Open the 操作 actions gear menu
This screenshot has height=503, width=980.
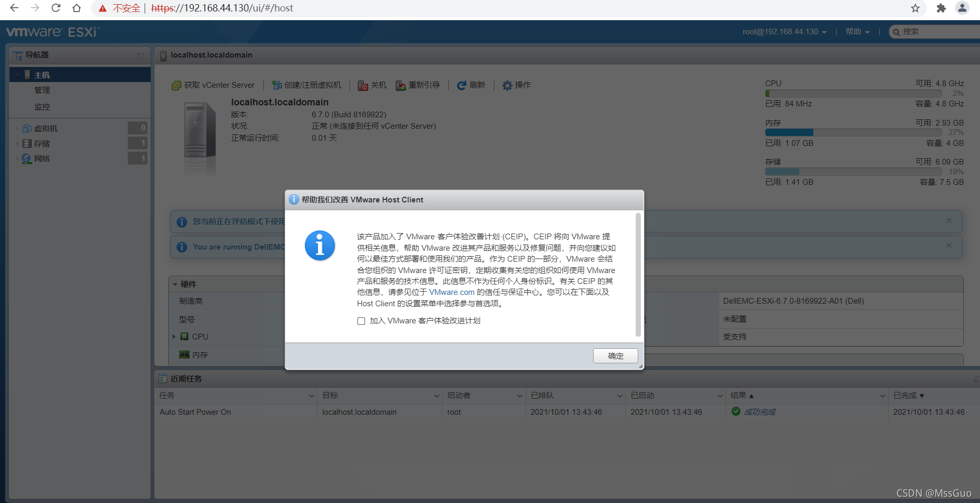516,85
